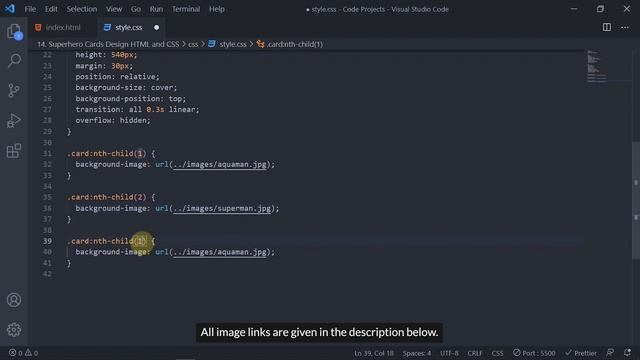Click the Prettier status item
The width and height of the screenshot is (640, 360).
coord(581,353)
